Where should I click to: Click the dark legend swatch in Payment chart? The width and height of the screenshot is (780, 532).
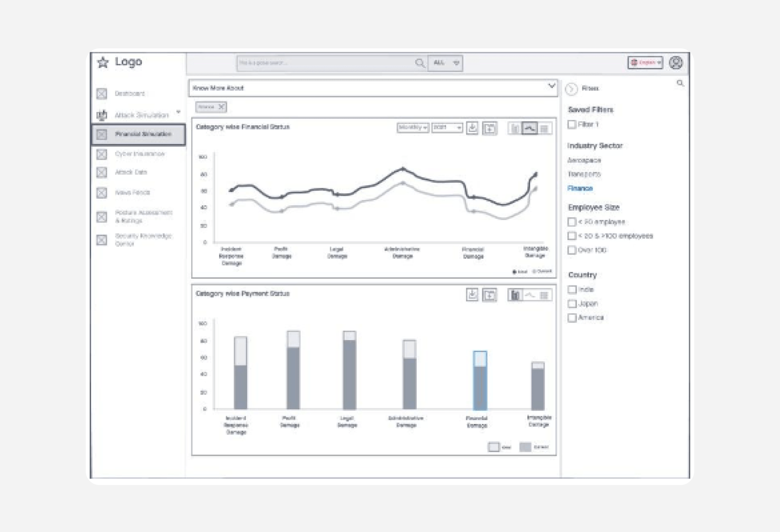(x=525, y=447)
